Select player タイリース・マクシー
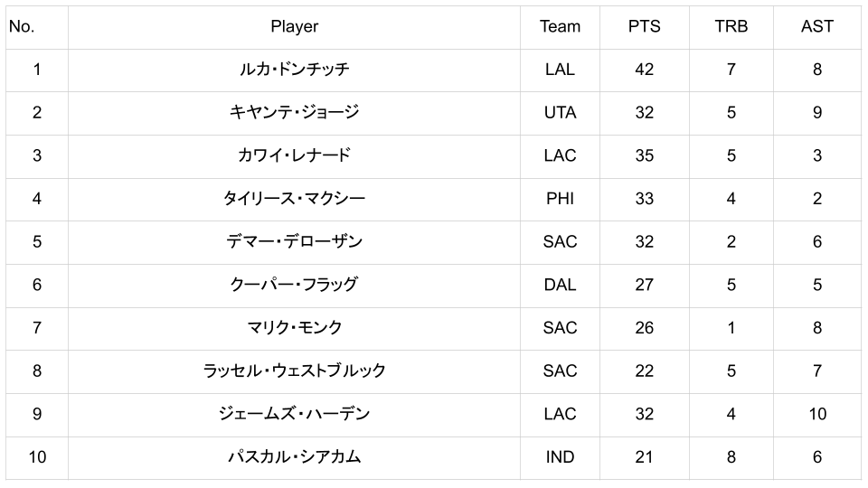Screen dimensions: 868x488 (x=294, y=199)
